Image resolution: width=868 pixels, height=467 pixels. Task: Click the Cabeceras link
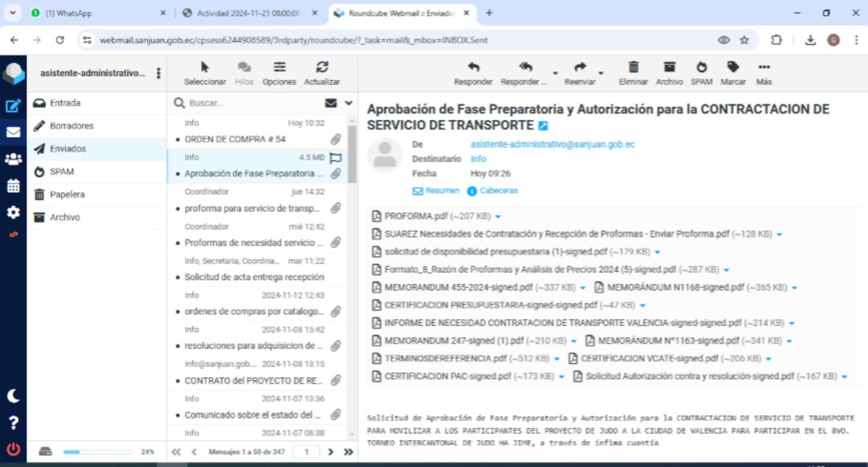(498, 191)
